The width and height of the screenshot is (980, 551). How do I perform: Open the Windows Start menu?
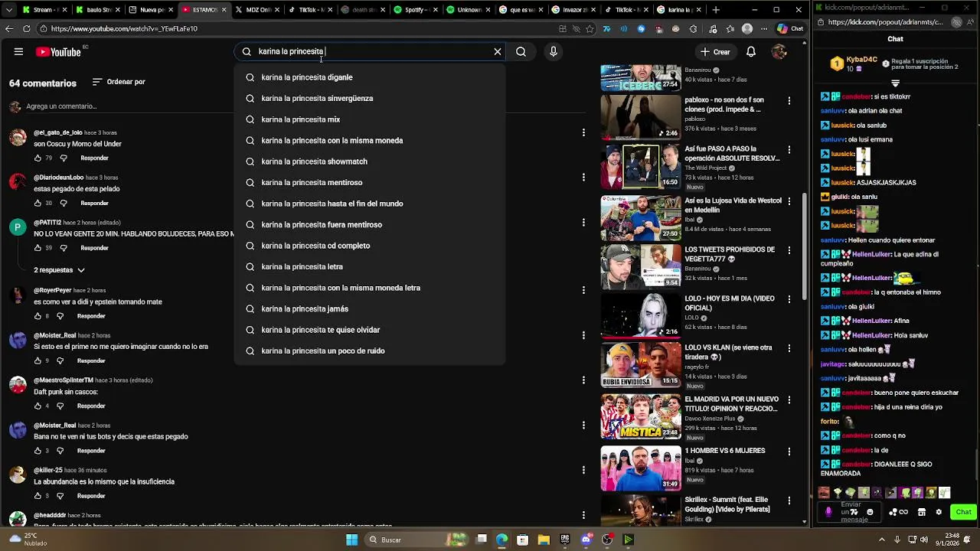tap(351, 540)
